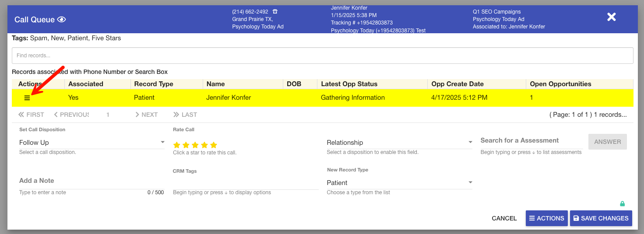Viewport: 644px width, 234px height.
Task: Open the Set Call Disposition dropdown
Action: pyautogui.click(x=92, y=143)
